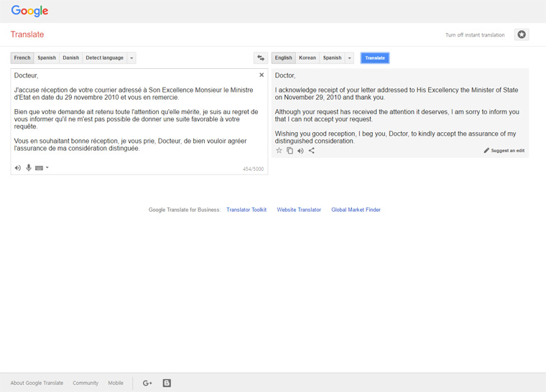
Task: Select Danish as source language
Action: click(x=70, y=57)
